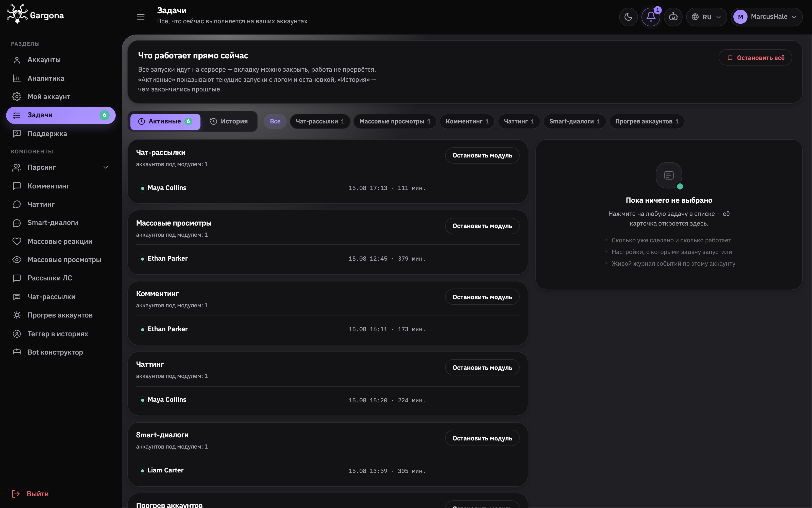Viewport: 812px width, 508px height.
Task: Stop the Smart-диалоги module
Action: point(482,438)
